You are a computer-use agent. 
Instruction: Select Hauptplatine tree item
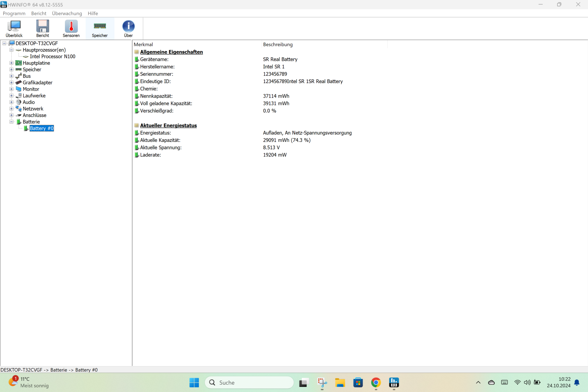(x=36, y=63)
